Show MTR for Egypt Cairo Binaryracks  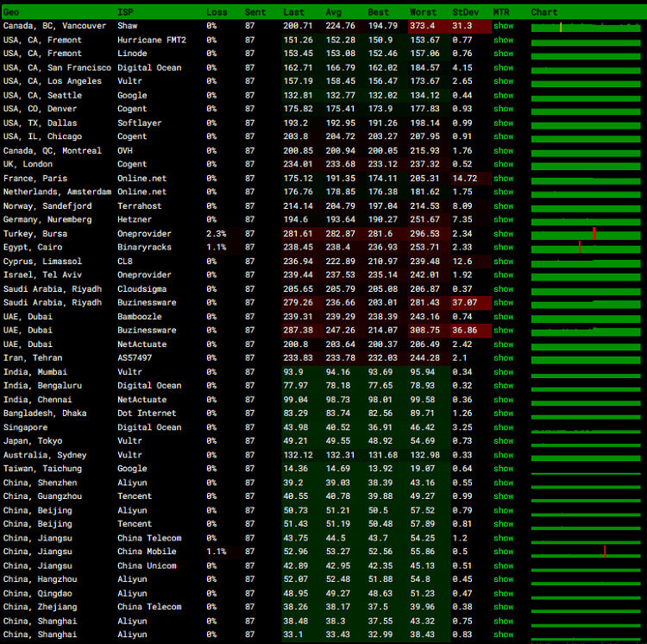click(504, 247)
